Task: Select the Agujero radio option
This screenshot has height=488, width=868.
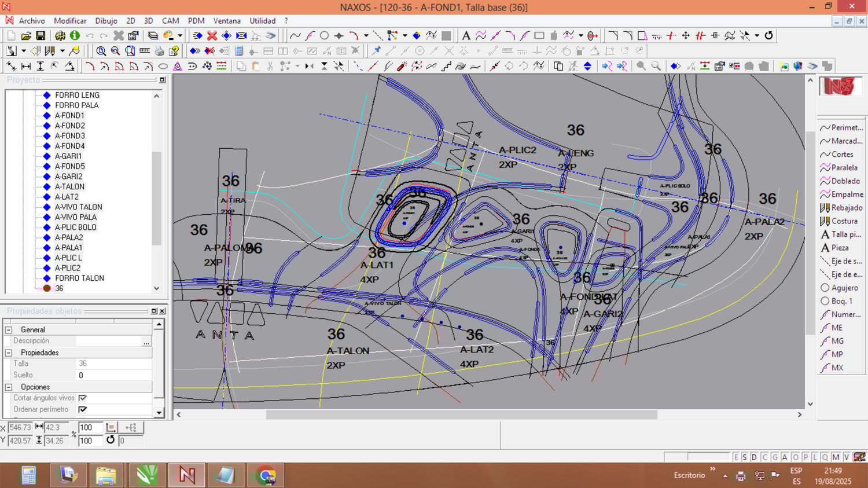Action: click(825, 288)
